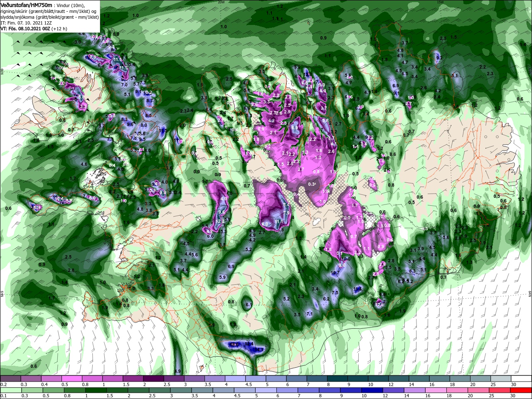Click the '12.2' precipitation value on the map
The image size is (532, 399).
[220, 222]
